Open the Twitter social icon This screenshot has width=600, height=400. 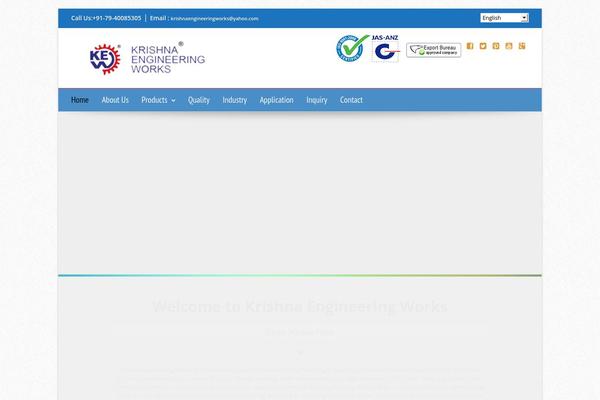[x=483, y=46]
